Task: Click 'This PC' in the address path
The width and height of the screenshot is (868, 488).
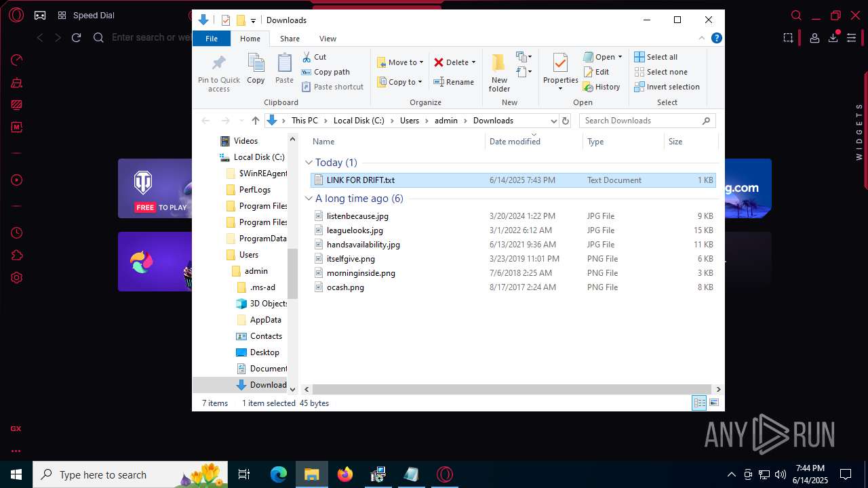Action: pyautogui.click(x=304, y=121)
